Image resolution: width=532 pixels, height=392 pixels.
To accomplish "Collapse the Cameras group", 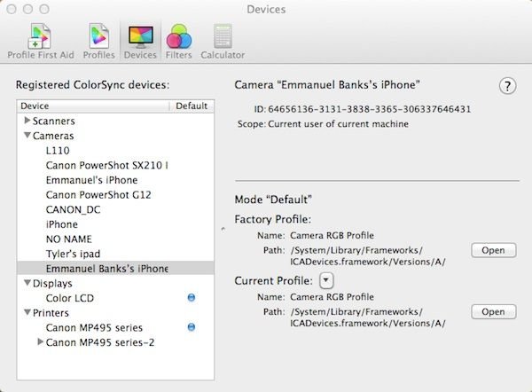I will click(27, 136).
